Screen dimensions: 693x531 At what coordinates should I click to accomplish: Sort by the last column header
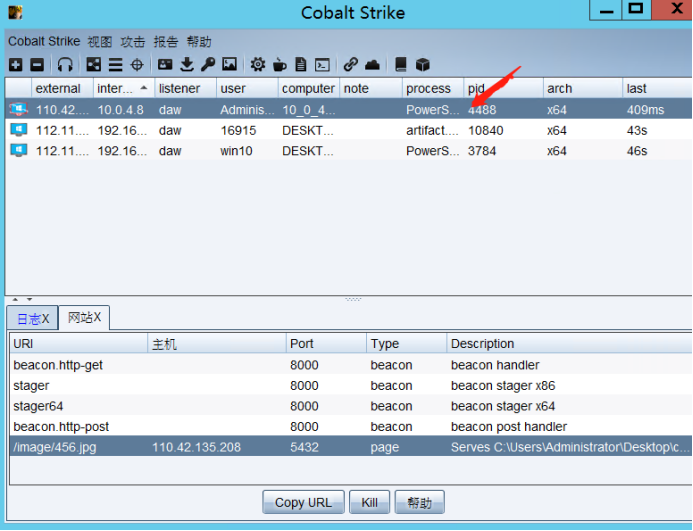click(658, 88)
